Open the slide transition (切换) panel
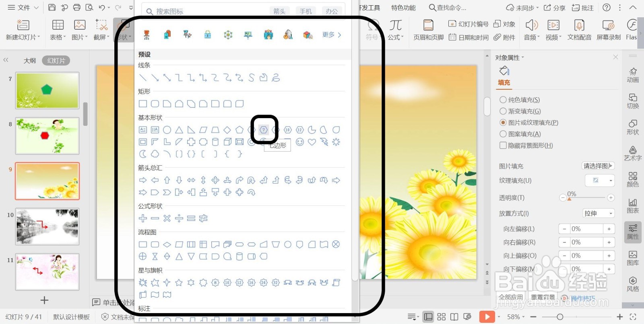Screen dimensions: 644x324 (633, 101)
